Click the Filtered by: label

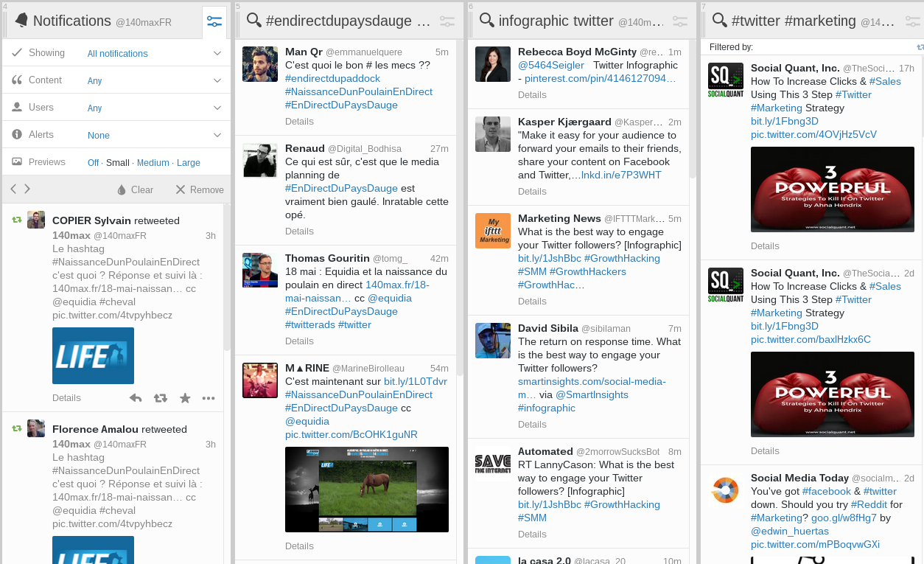click(731, 47)
